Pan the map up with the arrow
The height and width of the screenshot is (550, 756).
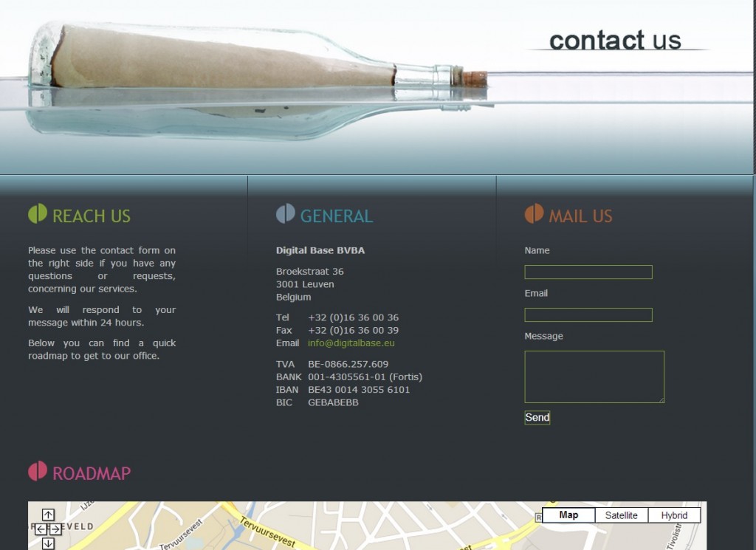pyautogui.click(x=48, y=515)
